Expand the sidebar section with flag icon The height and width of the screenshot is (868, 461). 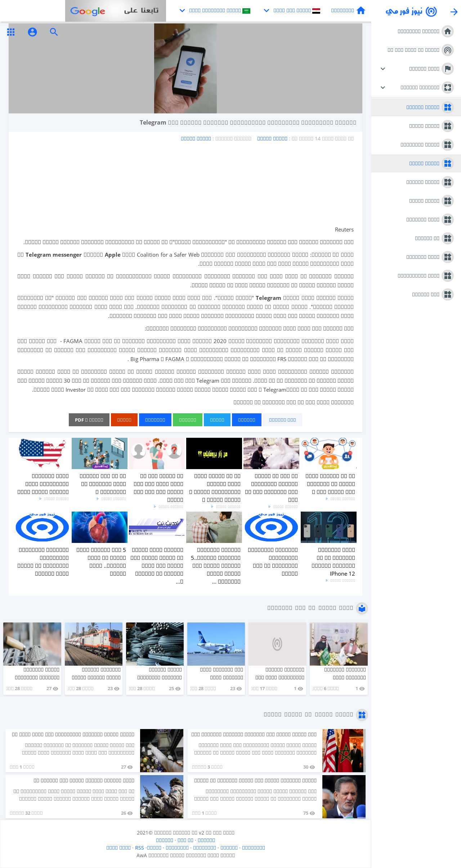click(x=416, y=69)
